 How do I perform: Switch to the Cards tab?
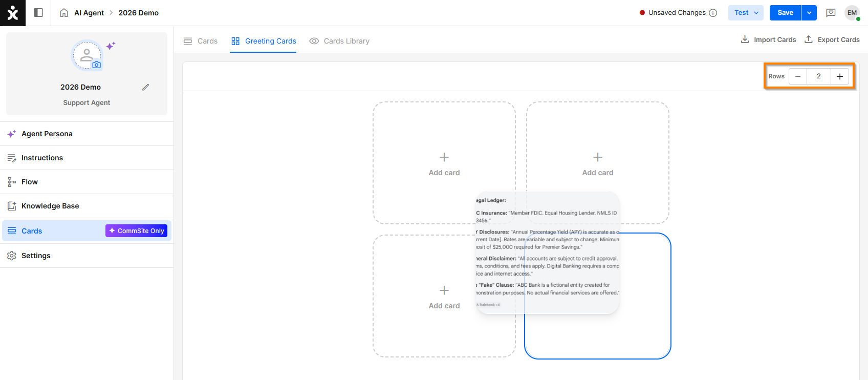201,41
